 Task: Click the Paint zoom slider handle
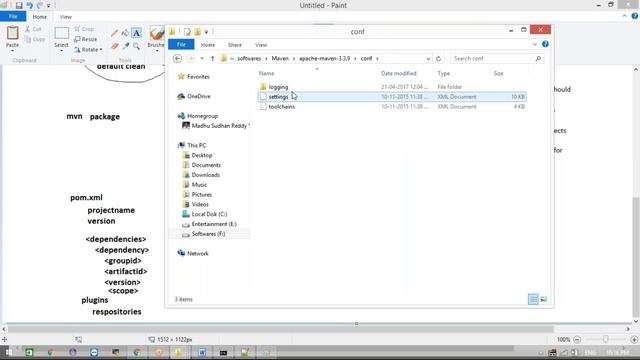(606, 339)
